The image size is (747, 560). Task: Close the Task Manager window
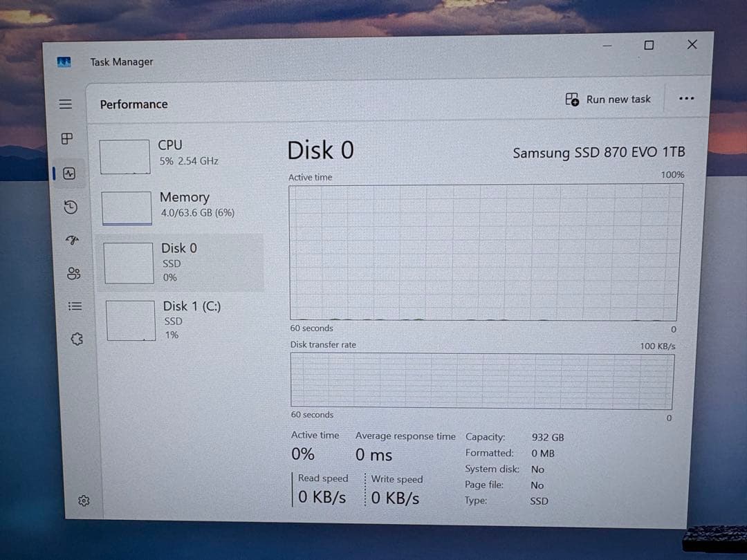coord(692,44)
